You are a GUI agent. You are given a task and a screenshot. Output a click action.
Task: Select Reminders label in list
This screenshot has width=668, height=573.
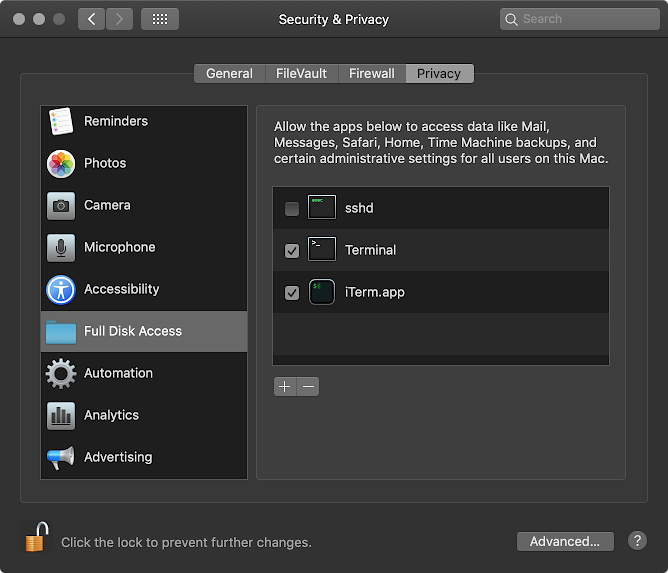[116, 121]
